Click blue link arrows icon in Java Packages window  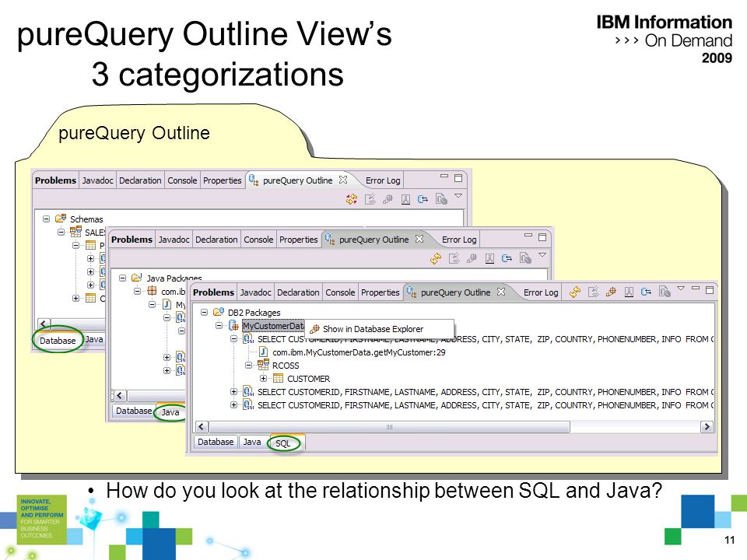point(507,258)
